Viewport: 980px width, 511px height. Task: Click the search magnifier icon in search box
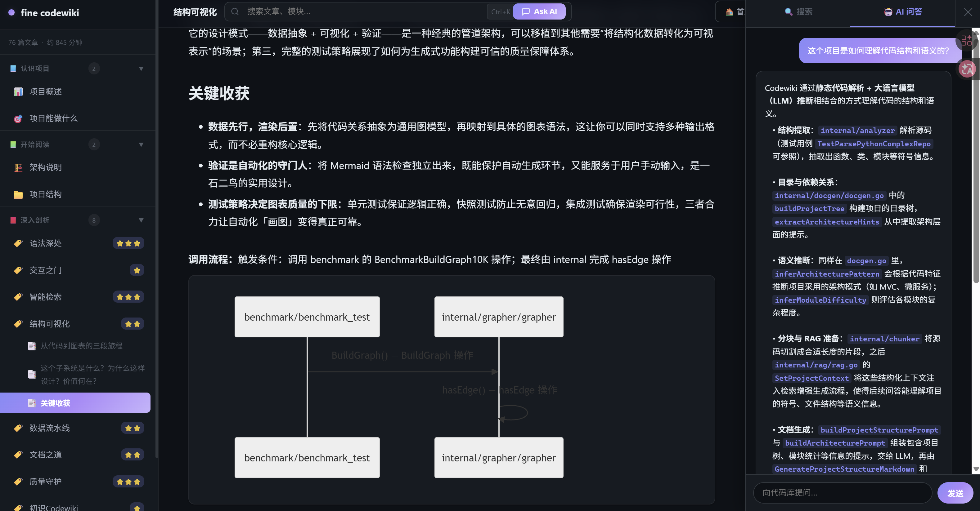(235, 11)
